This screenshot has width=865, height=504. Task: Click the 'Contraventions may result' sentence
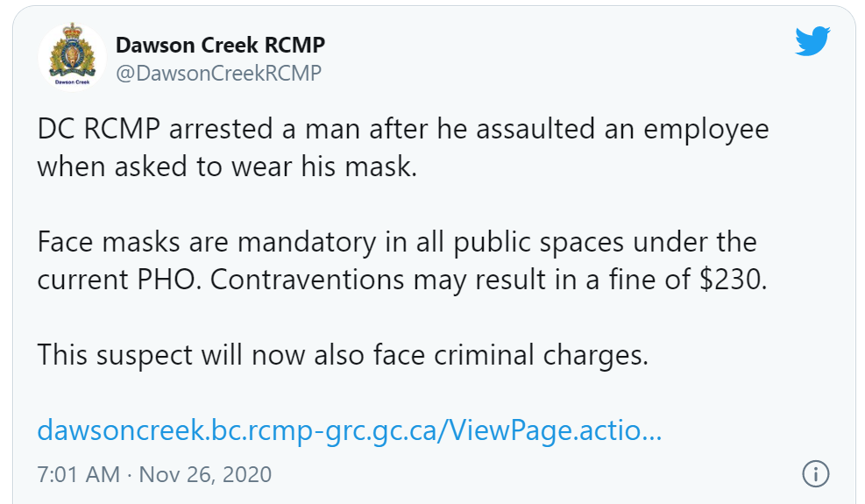pos(488,280)
